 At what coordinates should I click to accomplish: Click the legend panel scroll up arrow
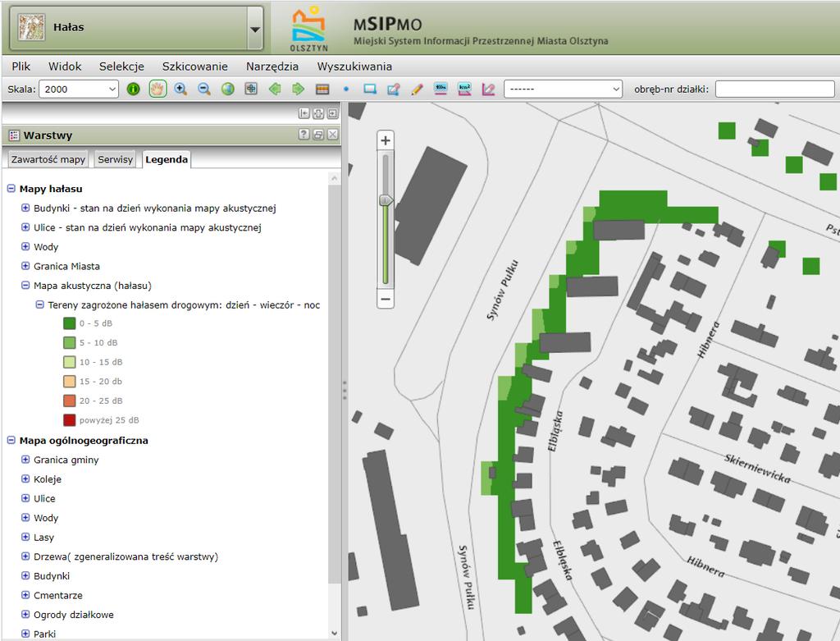tap(335, 178)
